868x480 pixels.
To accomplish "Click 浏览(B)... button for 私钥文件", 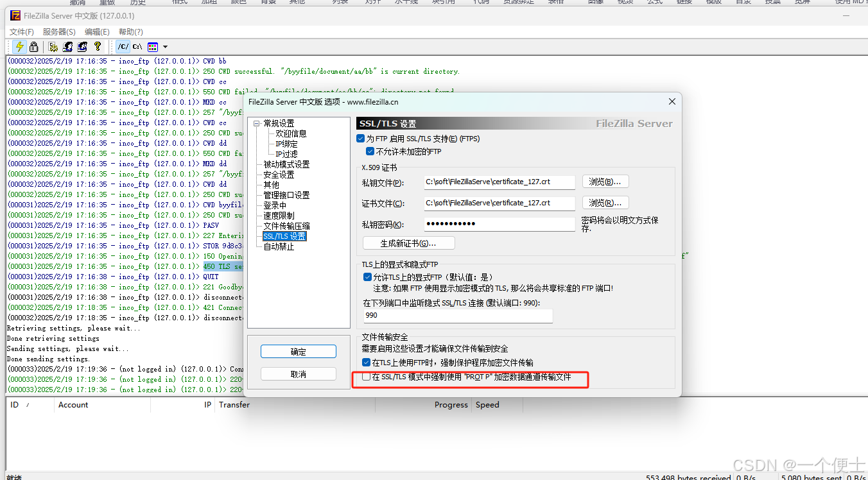I will tap(605, 182).
